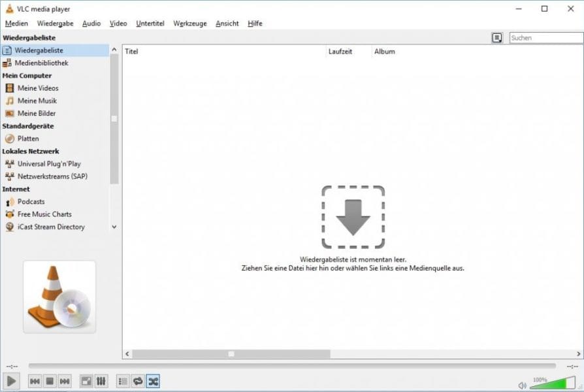This screenshot has width=584, height=392.
Task: Open the Ansicht menu
Action: tap(227, 24)
